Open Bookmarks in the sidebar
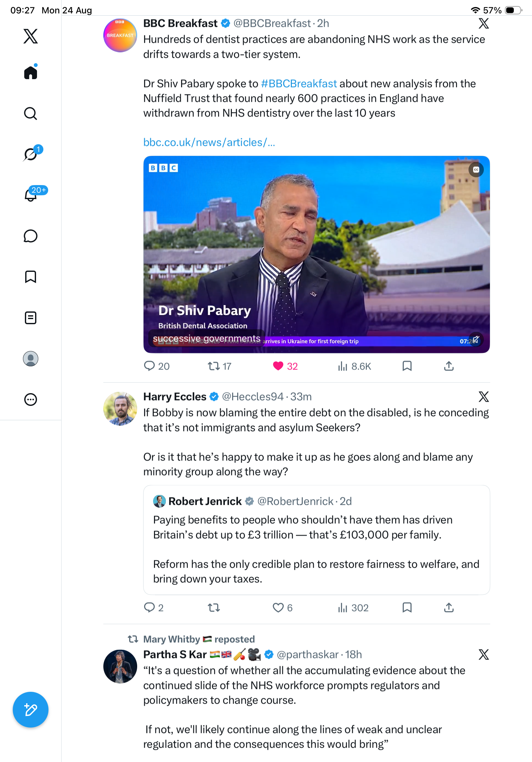Image resolution: width=532 pixels, height=762 pixels. point(31,277)
